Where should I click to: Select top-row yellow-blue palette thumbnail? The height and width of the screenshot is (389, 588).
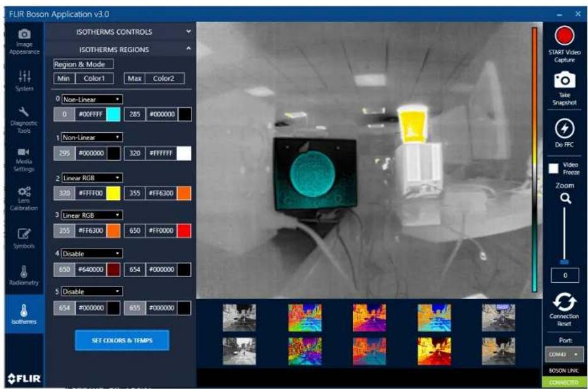tap(434, 317)
